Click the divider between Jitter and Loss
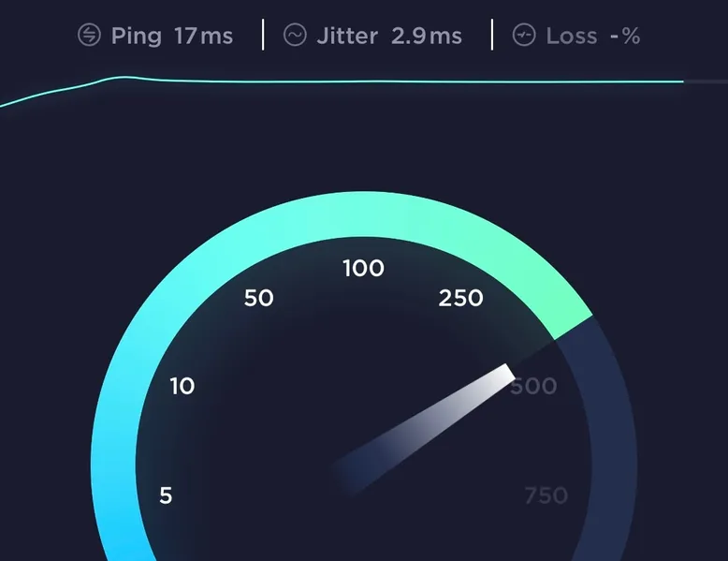The image size is (728, 561). tap(492, 35)
